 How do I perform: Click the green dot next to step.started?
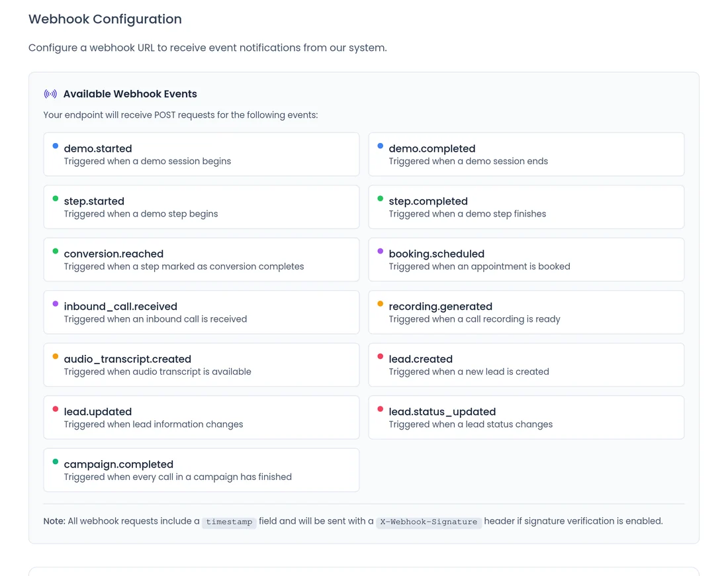(x=55, y=199)
